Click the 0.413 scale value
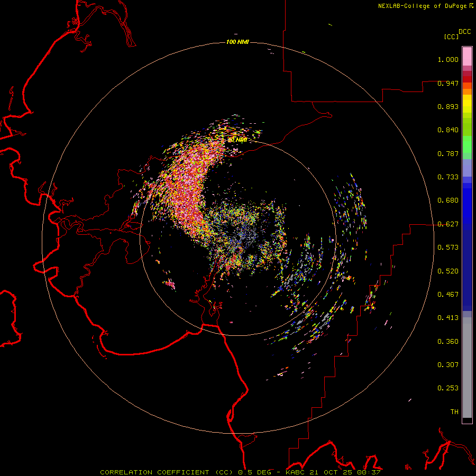 pyautogui.click(x=448, y=318)
